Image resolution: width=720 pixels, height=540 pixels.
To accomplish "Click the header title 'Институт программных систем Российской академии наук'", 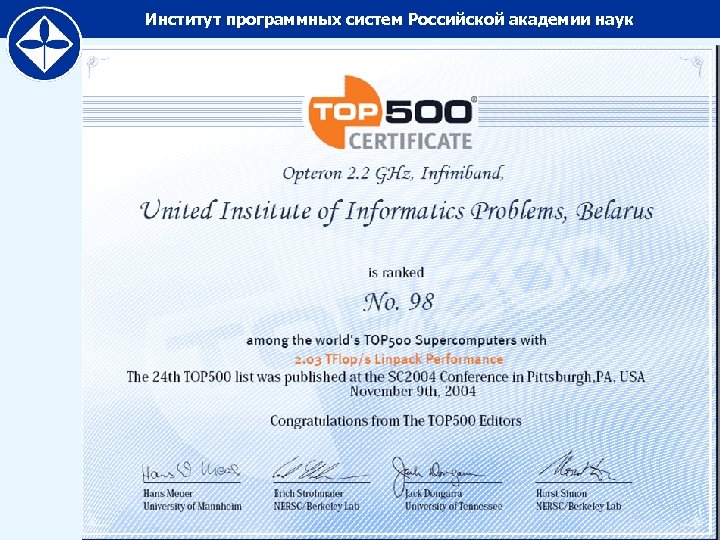I will [389, 19].
